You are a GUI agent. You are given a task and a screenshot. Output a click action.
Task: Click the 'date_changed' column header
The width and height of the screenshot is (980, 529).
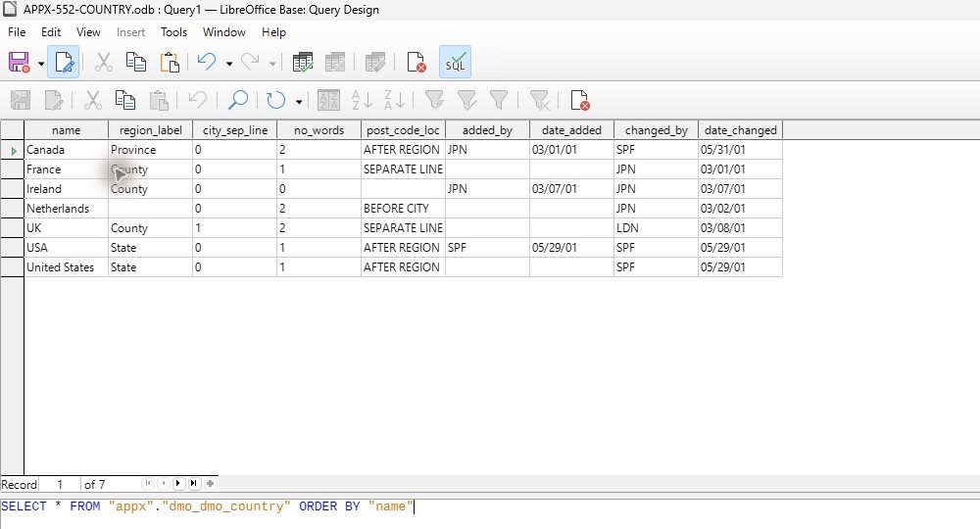741,130
